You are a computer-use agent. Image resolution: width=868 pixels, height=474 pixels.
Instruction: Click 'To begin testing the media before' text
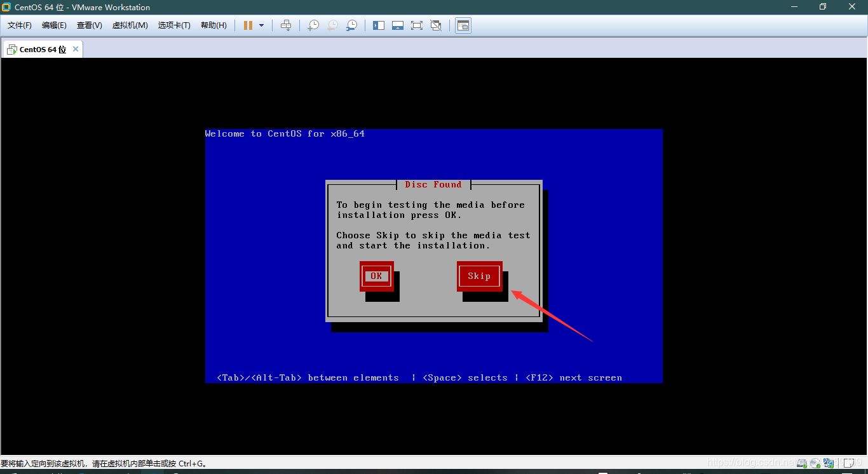click(431, 205)
